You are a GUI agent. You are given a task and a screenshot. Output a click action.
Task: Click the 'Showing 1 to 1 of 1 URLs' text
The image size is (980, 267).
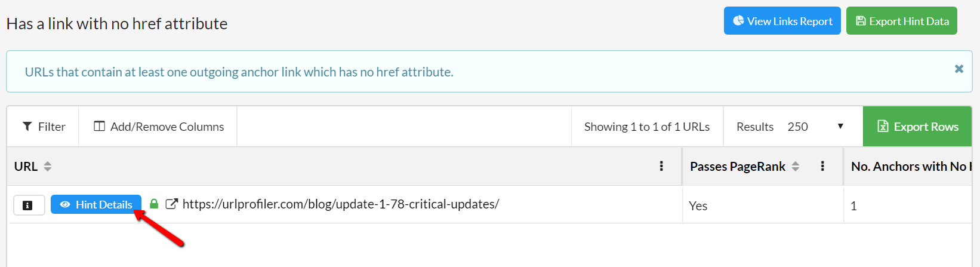(x=647, y=127)
